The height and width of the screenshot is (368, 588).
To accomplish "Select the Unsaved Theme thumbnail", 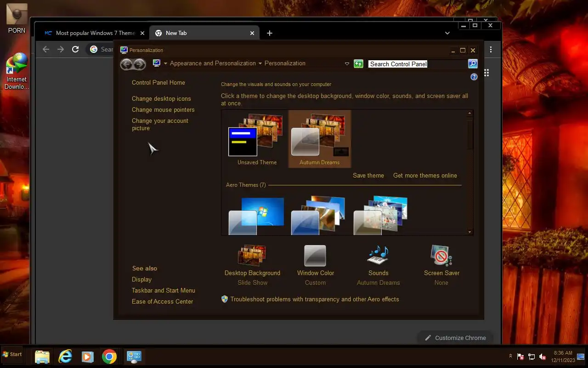I will pos(257,138).
